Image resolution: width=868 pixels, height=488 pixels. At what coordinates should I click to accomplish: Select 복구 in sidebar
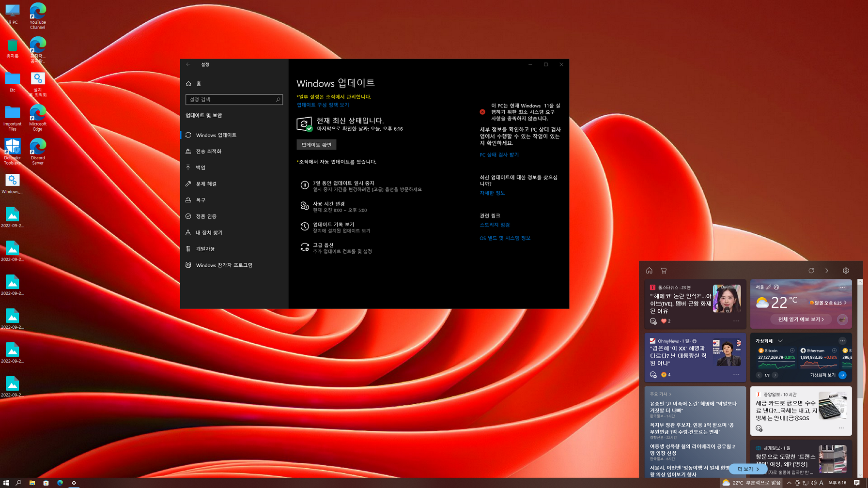click(234, 200)
